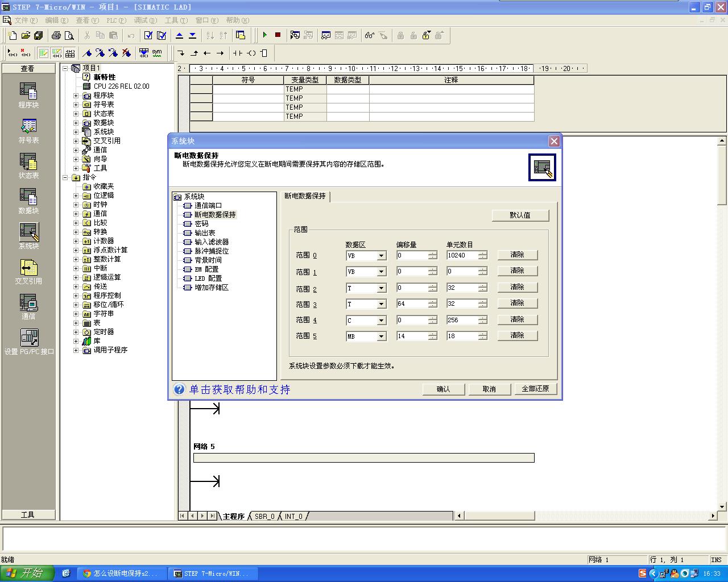Click the 范围 3 offset input field
728x582 pixels.
pos(412,304)
